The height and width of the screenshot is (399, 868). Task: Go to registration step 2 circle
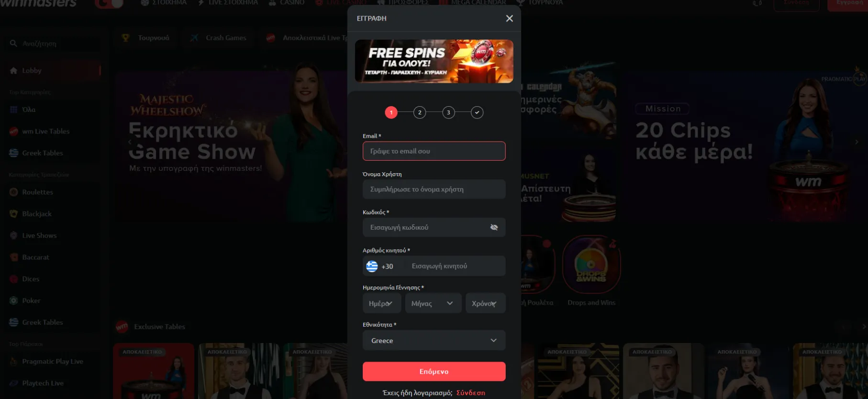click(420, 112)
